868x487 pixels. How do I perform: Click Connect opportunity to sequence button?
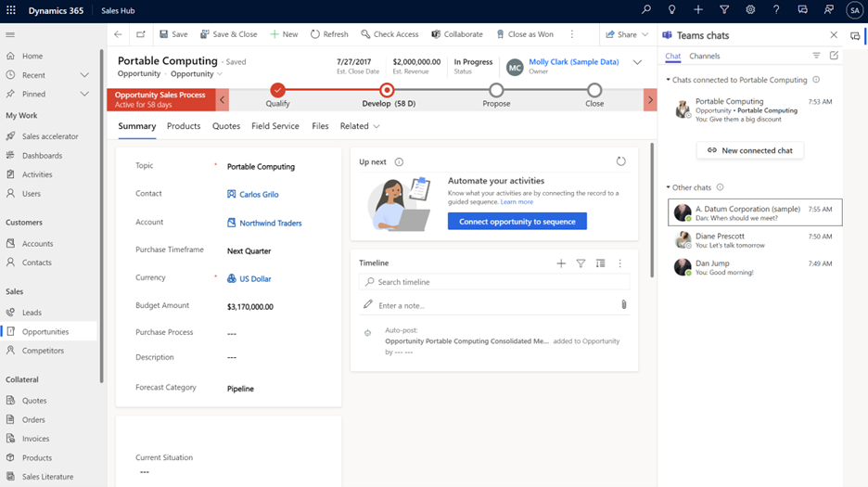click(517, 221)
